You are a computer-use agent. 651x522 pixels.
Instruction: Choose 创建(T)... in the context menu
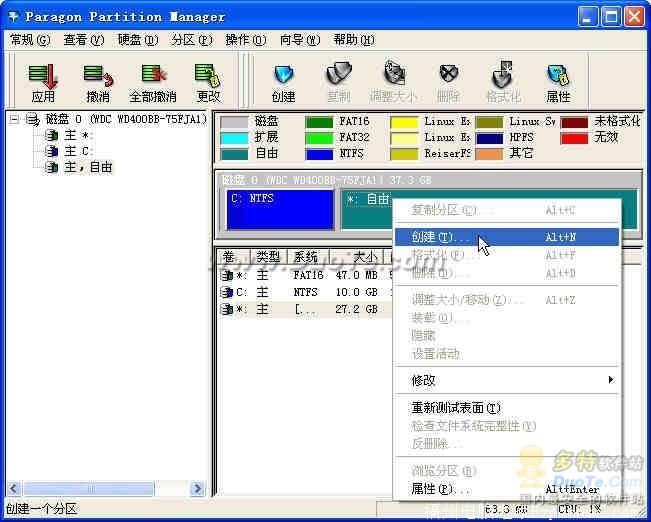[507, 237]
